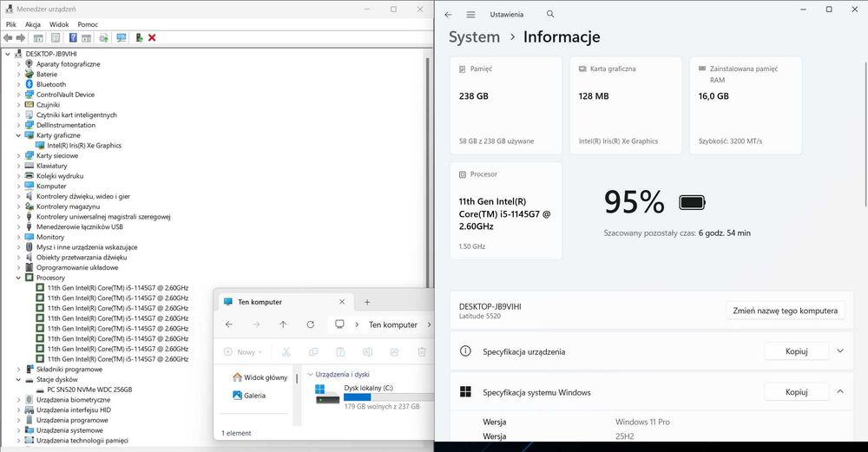Screen dimensions: 868x452
Task: Click Zmień nazwę tego komputera button
Action: pyautogui.click(x=785, y=311)
